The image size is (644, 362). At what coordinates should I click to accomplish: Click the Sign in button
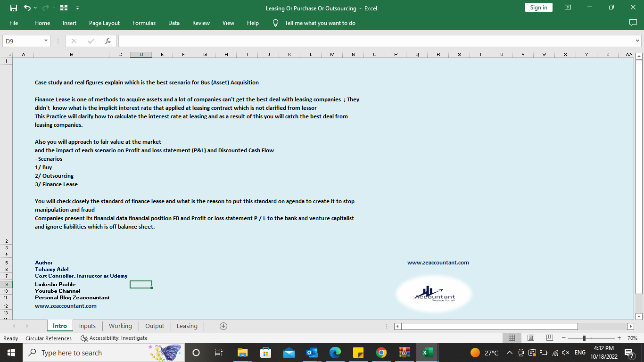538,8
